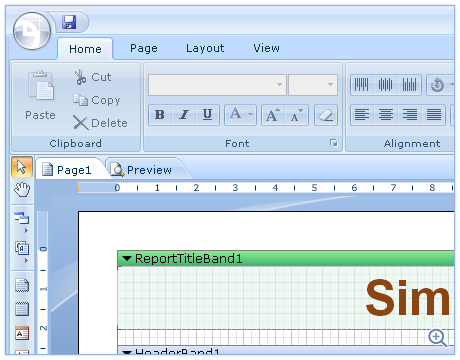Screen dimensions: 460x360
Task: Clear formatting with the eraser icon
Action: (x=326, y=115)
